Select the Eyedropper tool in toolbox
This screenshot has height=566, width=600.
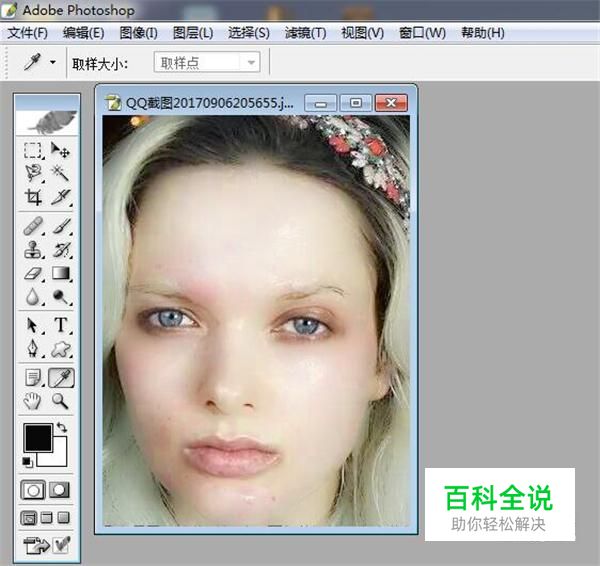tap(61, 378)
